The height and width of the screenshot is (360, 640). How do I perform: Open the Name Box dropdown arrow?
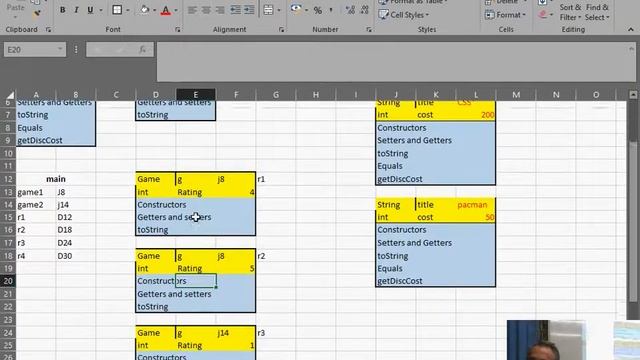tap(60, 49)
